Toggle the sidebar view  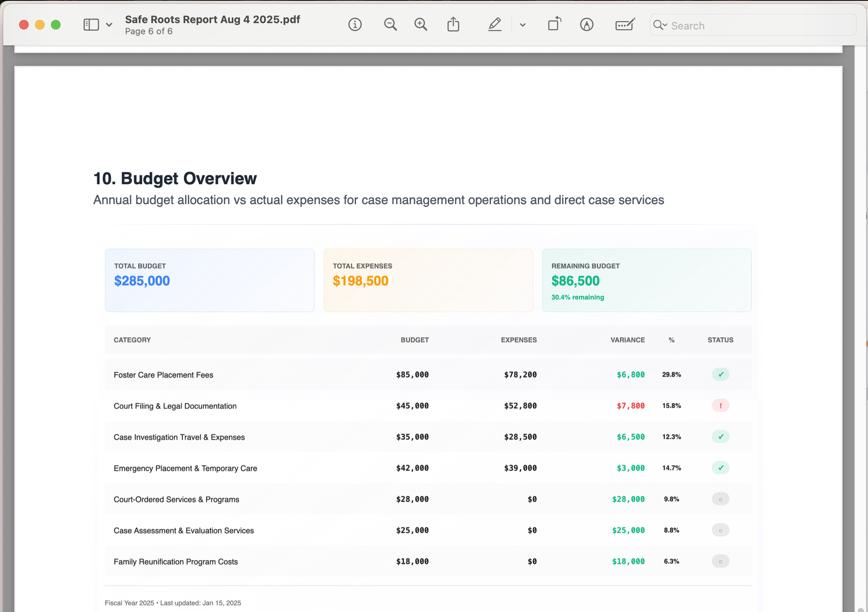tap(91, 25)
